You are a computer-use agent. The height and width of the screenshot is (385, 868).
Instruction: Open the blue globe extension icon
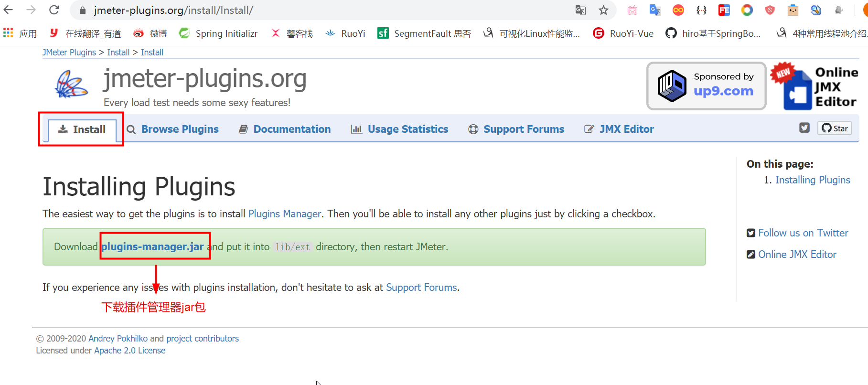816,10
